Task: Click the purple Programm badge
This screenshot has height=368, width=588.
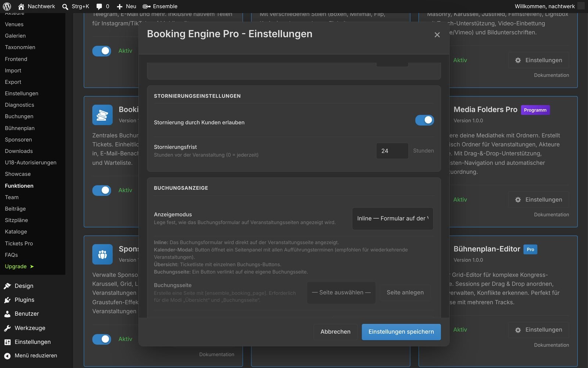Action: (535, 110)
